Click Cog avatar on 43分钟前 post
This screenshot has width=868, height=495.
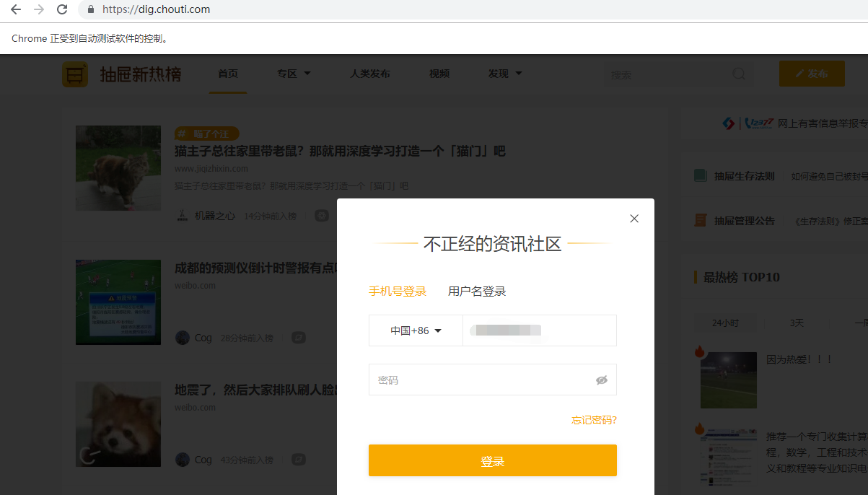tap(183, 460)
